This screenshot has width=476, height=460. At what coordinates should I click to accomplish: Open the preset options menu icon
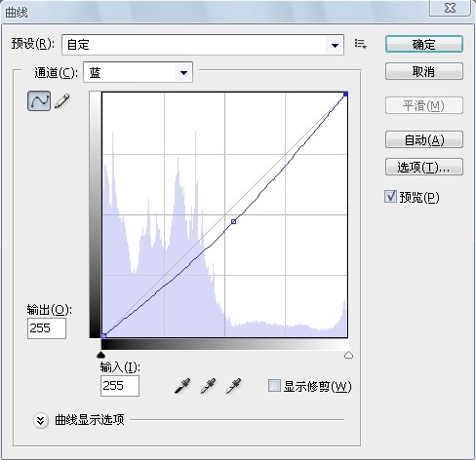361,44
